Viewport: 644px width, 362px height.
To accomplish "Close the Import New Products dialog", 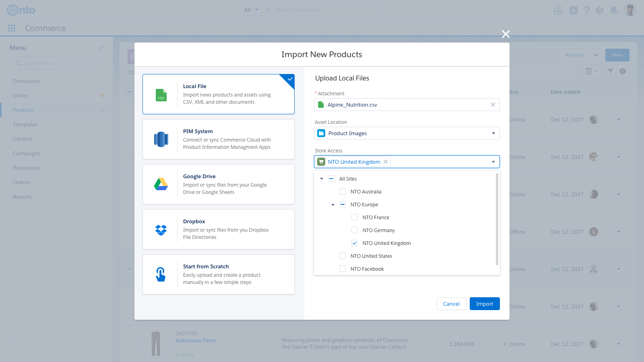I will [506, 34].
